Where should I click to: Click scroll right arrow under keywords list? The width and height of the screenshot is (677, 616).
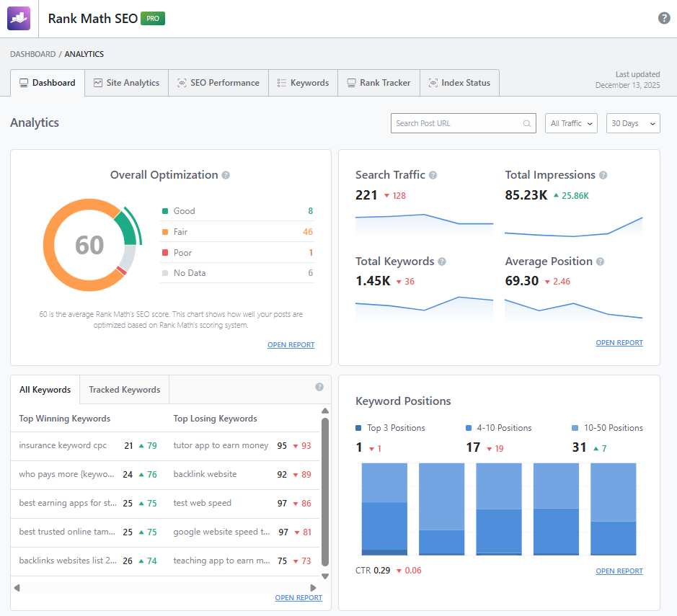click(314, 587)
